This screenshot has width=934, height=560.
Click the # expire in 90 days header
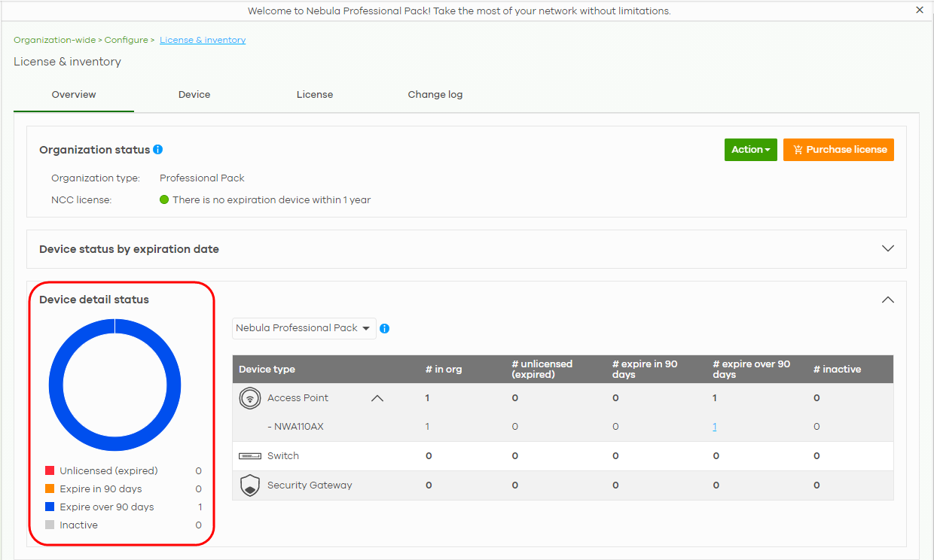click(645, 369)
